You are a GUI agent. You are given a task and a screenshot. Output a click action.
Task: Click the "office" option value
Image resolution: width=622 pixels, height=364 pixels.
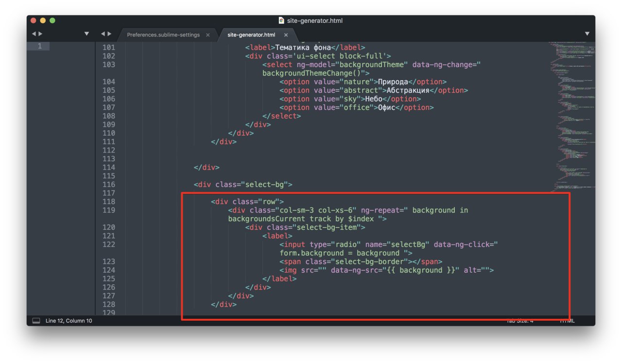pos(357,107)
